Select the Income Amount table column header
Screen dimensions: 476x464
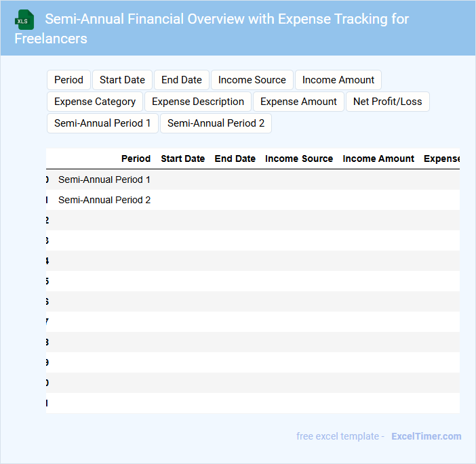[x=378, y=159]
